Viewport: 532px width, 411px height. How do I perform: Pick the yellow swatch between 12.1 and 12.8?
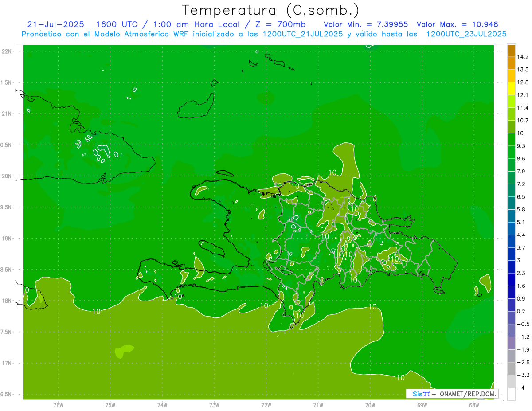tap(511, 89)
